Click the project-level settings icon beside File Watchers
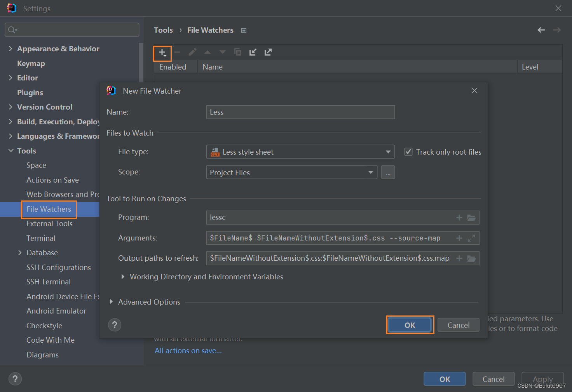Viewport: 572px width, 392px height. [244, 30]
